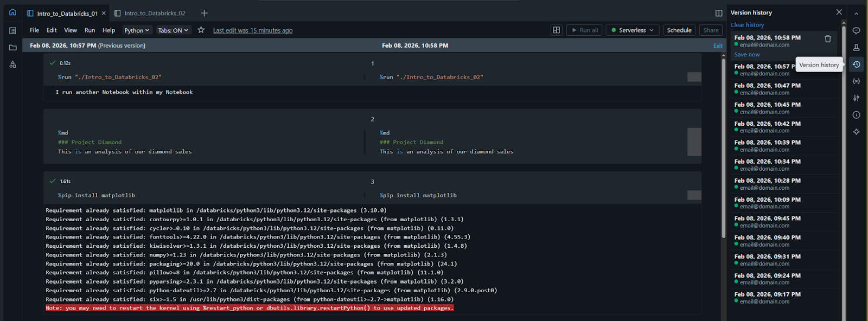Delete the 10:58 PM version with trash icon
This screenshot has width=868, height=321.
pos(828,38)
